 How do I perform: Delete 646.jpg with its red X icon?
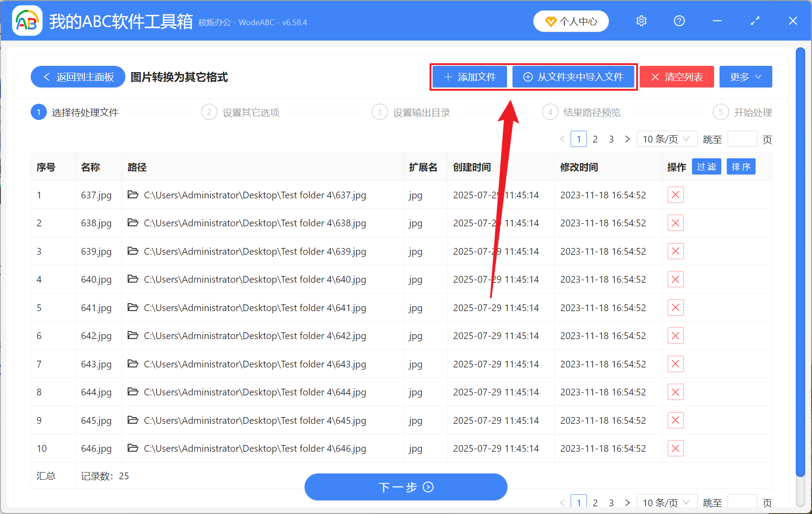pyautogui.click(x=675, y=448)
